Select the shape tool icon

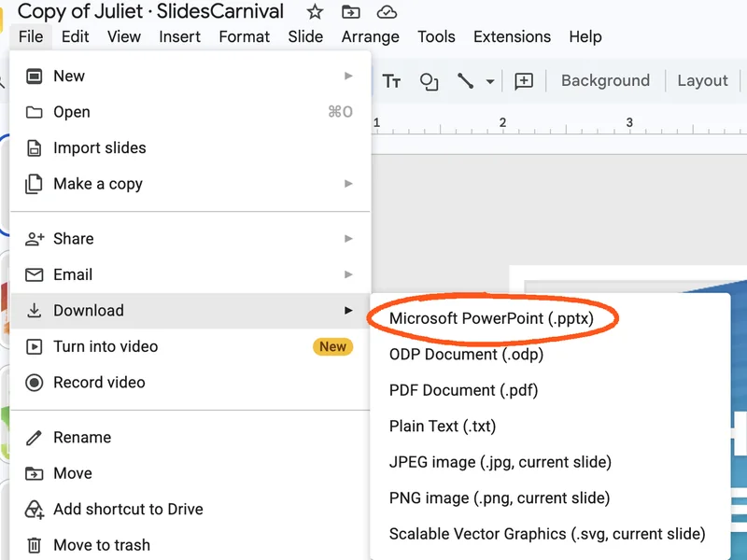click(429, 81)
